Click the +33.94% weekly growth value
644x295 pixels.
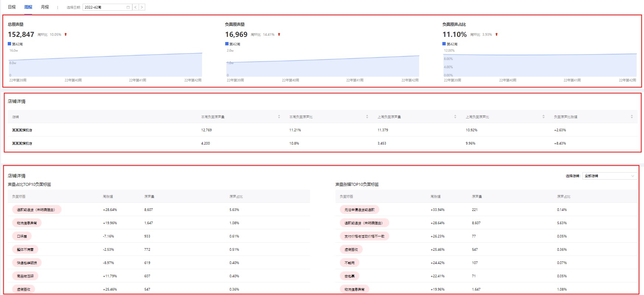pyautogui.click(x=438, y=209)
